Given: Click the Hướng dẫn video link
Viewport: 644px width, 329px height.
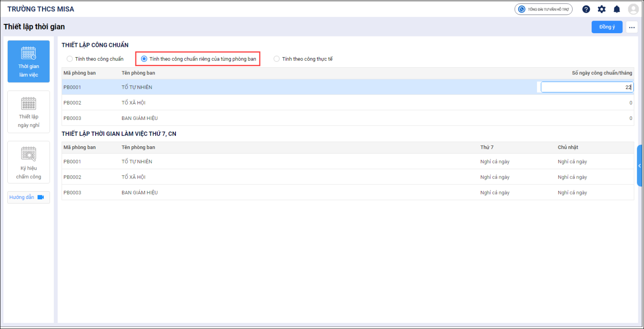Looking at the screenshot, I should (x=29, y=197).
